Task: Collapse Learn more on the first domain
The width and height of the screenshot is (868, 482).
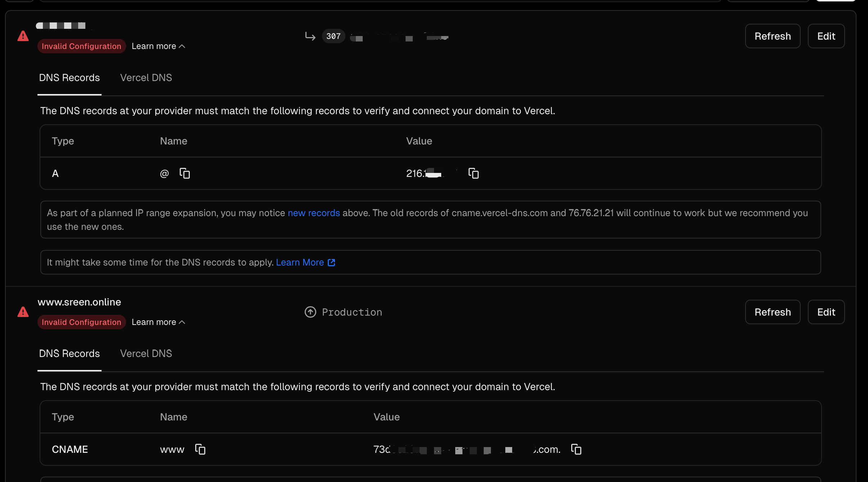Action: click(x=158, y=46)
